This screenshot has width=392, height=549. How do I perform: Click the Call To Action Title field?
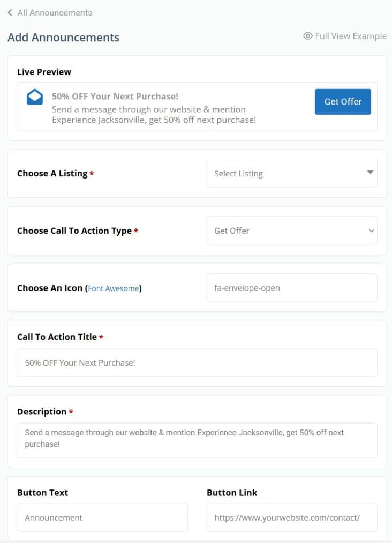pyautogui.click(x=197, y=363)
